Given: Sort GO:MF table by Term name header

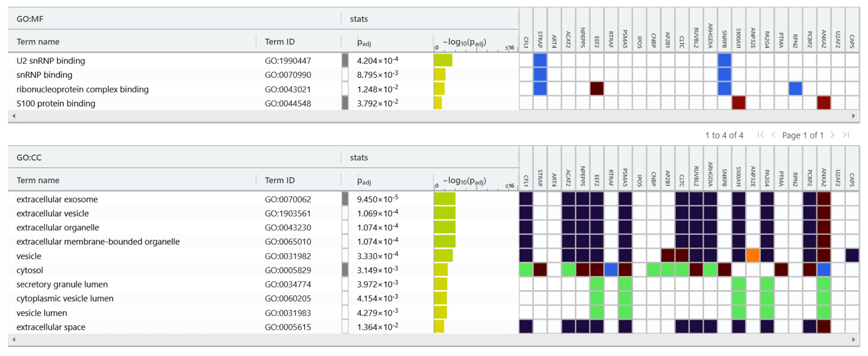Looking at the screenshot, I should pyautogui.click(x=38, y=41).
